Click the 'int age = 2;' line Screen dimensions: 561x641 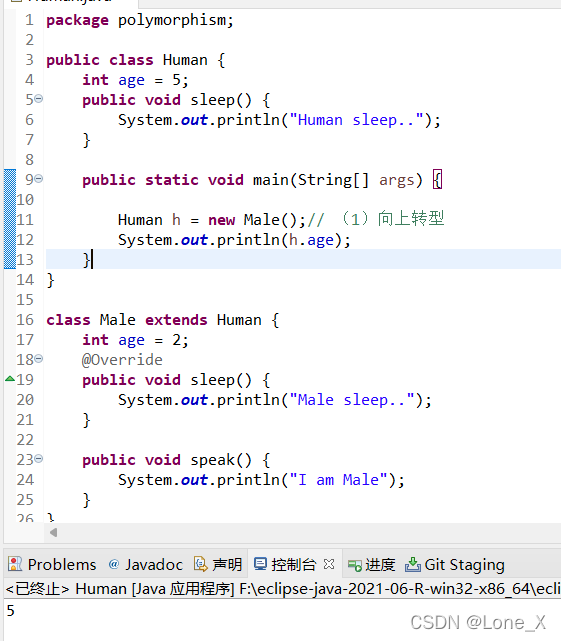(x=135, y=340)
